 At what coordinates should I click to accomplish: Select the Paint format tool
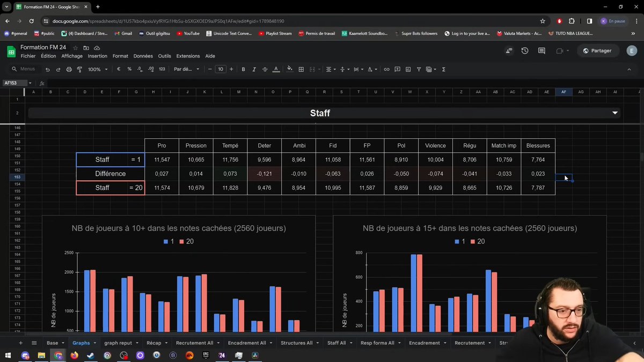pos(79,69)
